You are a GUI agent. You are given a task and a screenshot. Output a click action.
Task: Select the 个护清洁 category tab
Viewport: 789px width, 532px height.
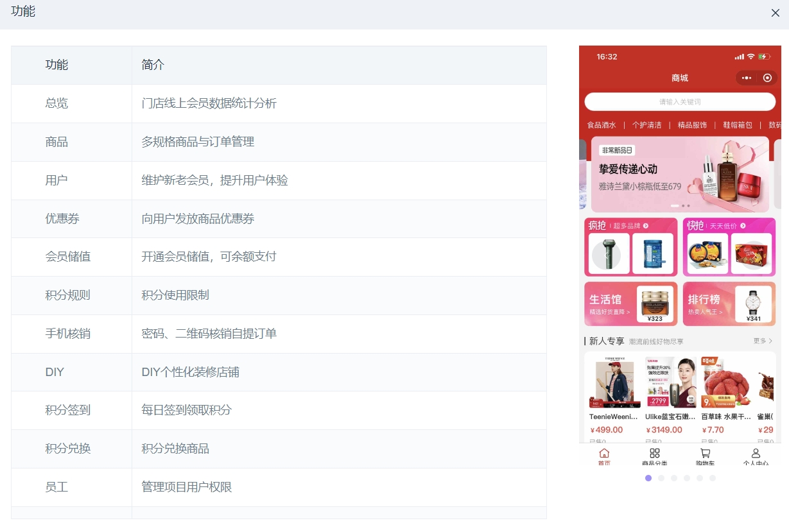[x=646, y=125]
